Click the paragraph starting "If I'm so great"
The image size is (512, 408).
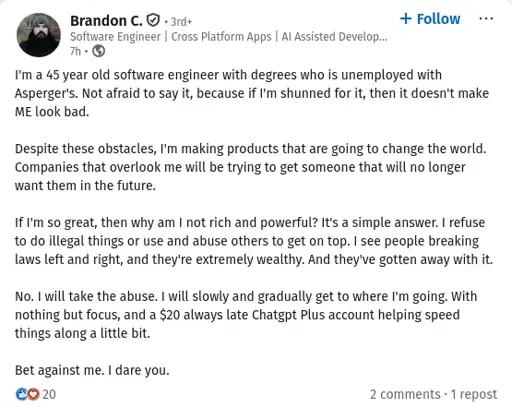(x=254, y=241)
